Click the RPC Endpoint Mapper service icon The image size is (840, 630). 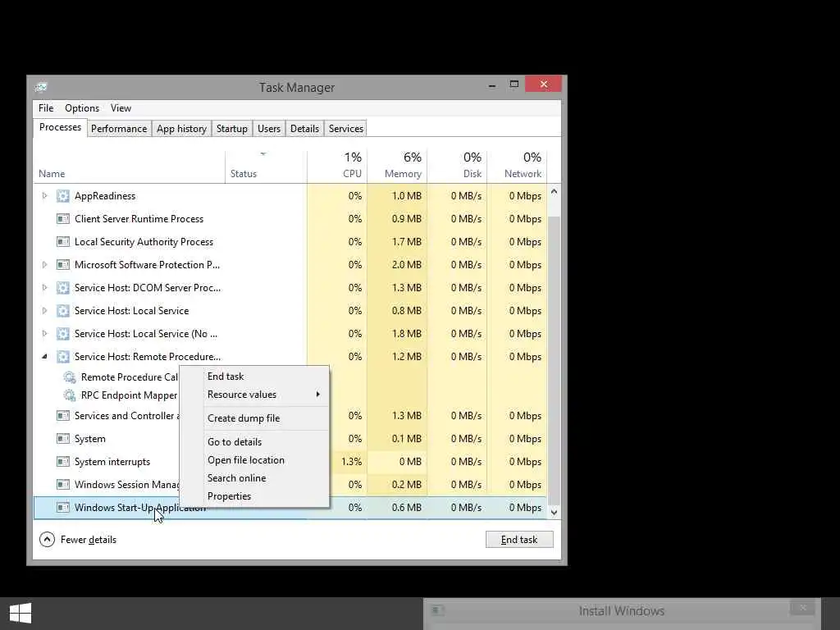click(69, 395)
